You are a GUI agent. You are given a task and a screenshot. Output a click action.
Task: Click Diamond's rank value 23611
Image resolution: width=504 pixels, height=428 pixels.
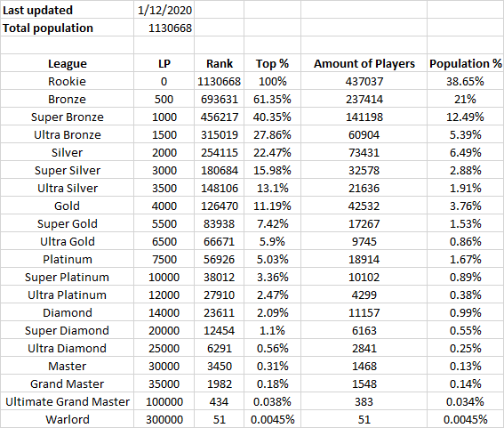tap(220, 312)
